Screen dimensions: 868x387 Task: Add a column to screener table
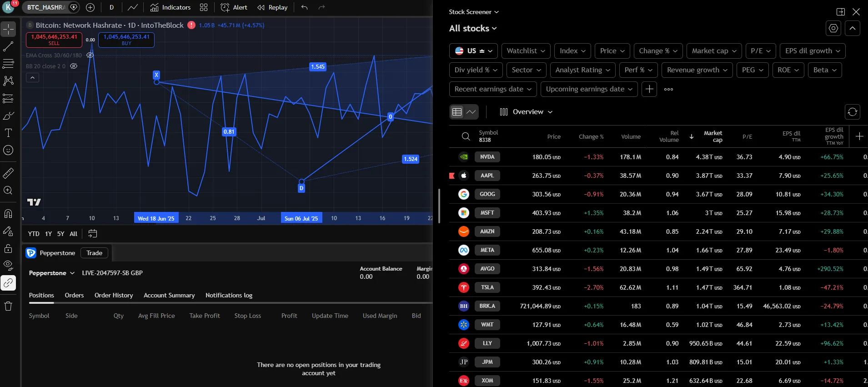coord(859,136)
